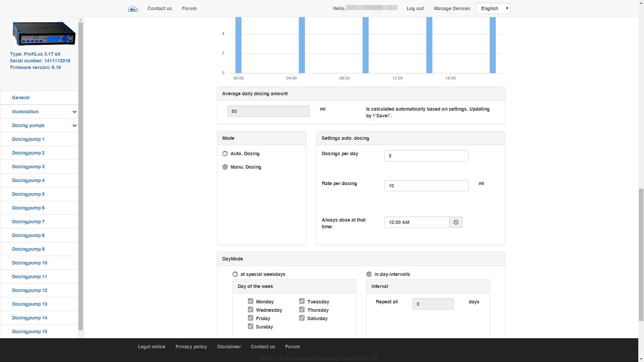Open the English language dropdown
The image size is (644, 362).
pos(493,8)
